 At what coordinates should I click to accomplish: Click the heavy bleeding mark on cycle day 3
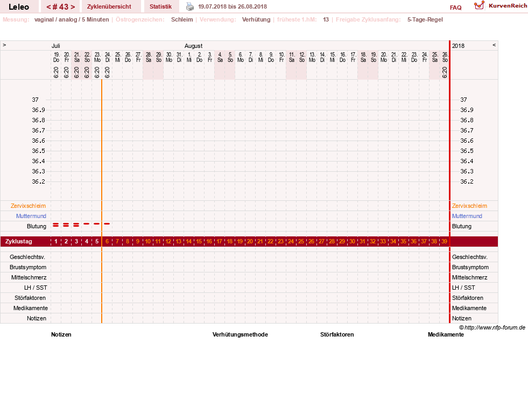pos(76,225)
